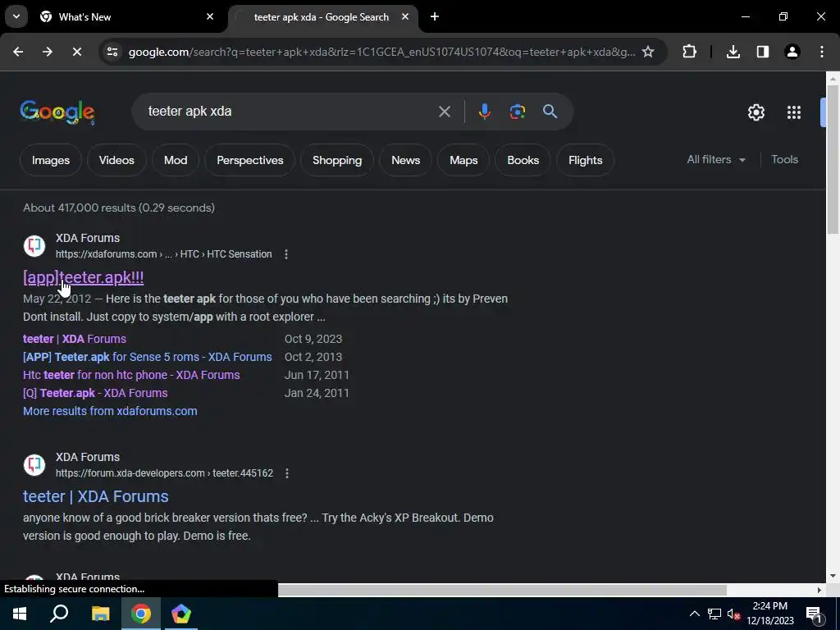The image size is (840, 630).
Task: Click the magnifier search button
Action: tap(550, 112)
